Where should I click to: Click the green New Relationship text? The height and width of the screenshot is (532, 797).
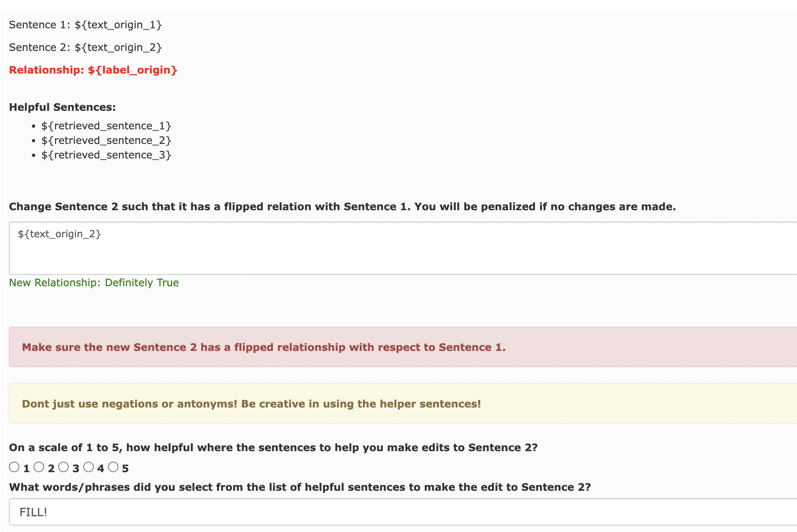(94, 283)
